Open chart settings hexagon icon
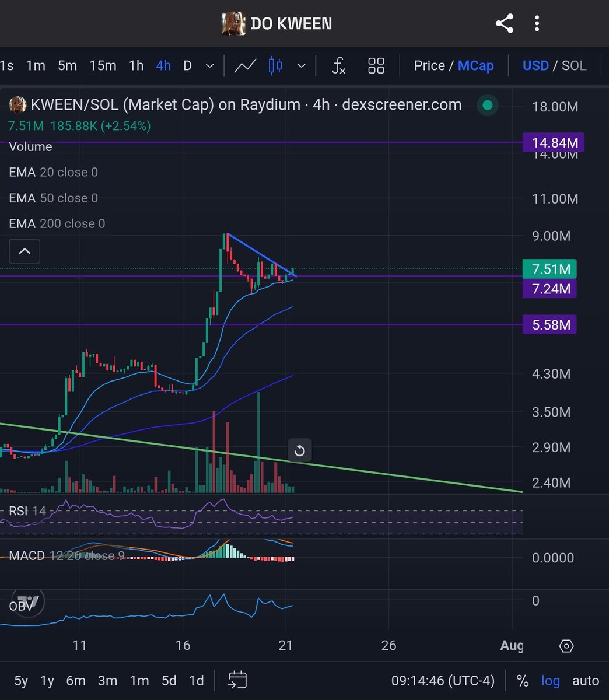Image resolution: width=609 pixels, height=700 pixels. coord(566,646)
